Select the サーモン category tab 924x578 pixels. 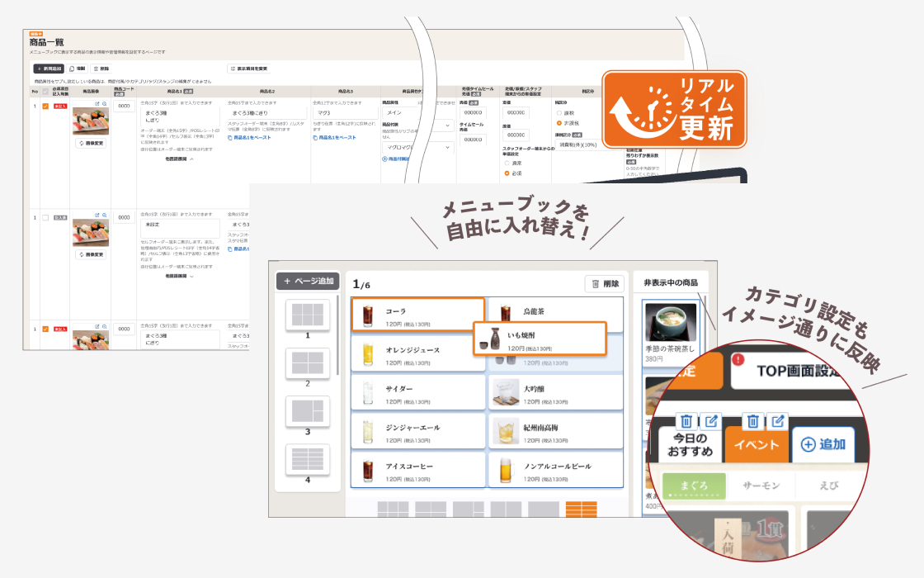point(761,486)
